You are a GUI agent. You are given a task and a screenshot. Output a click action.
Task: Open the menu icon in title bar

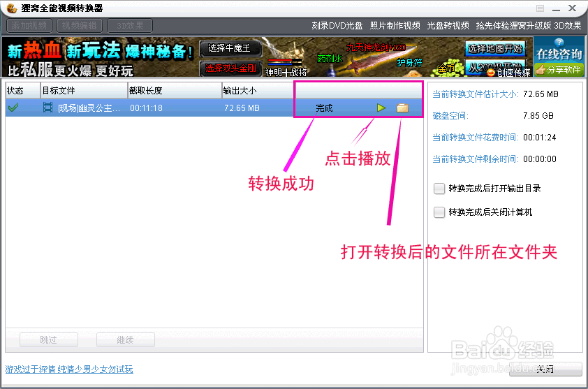[x=540, y=8]
